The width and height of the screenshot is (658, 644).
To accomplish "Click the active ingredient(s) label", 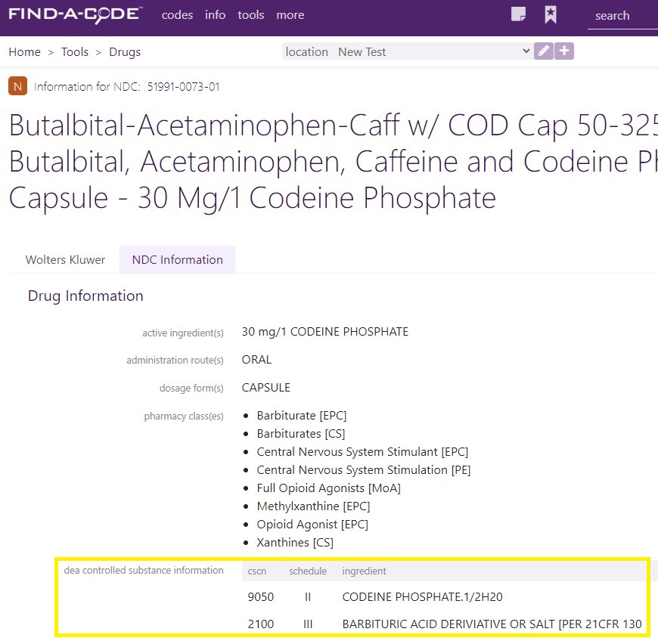I will click(183, 333).
